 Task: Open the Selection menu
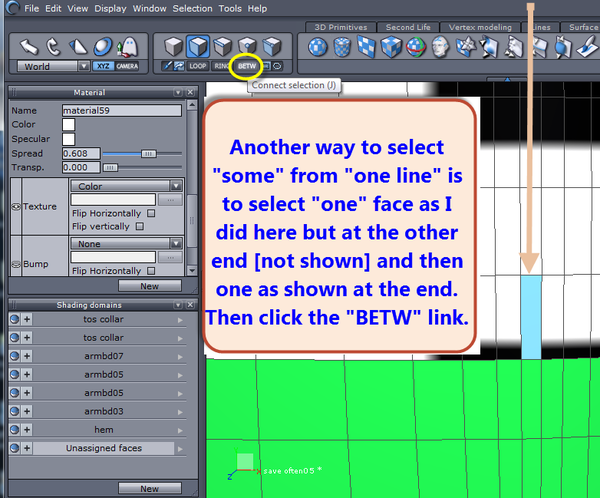(192, 8)
